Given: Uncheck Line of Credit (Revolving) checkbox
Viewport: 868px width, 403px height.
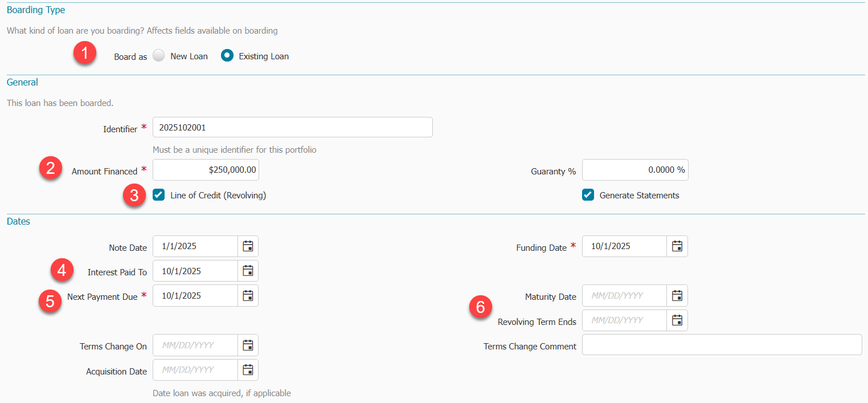Looking at the screenshot, I should (x=159, y=195).
